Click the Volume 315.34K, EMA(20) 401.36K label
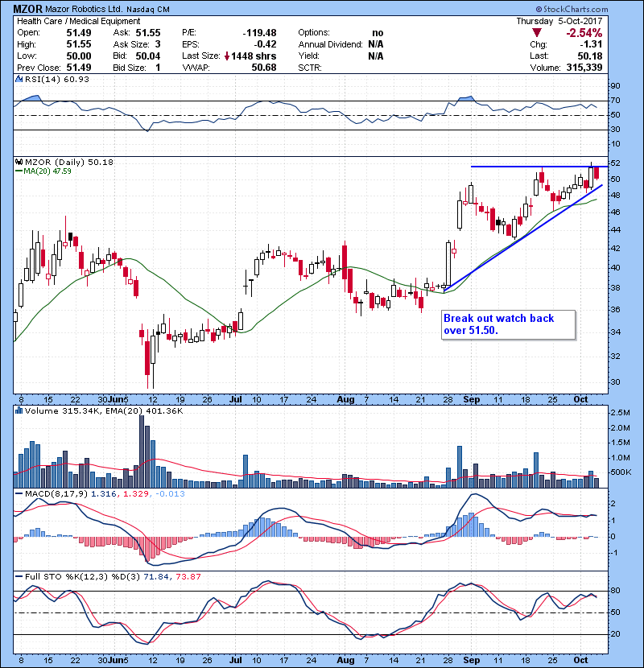 (104, 411)
